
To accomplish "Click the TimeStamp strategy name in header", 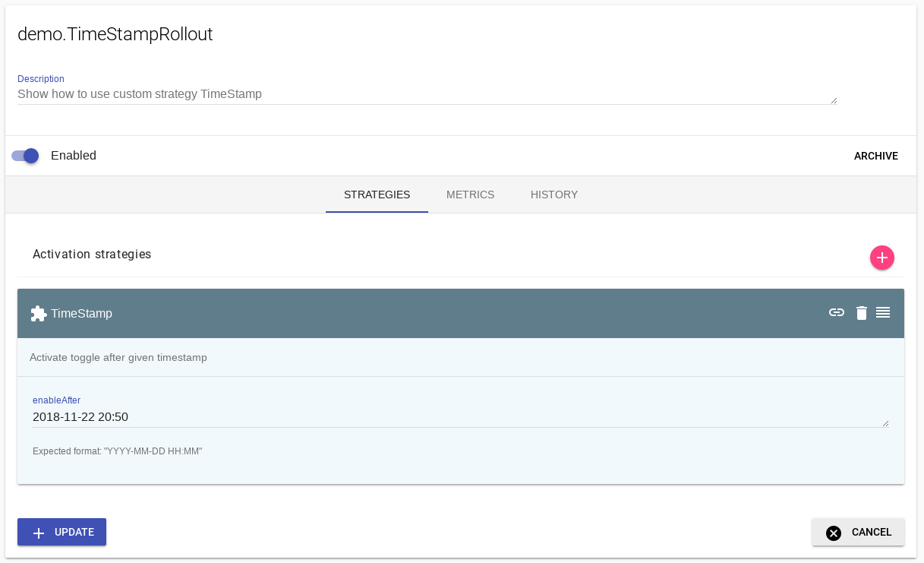I will (81, 314).
